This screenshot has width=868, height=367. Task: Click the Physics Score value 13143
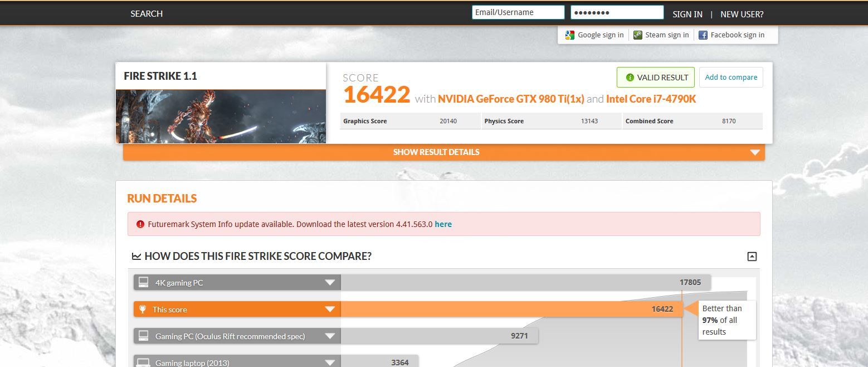[589, 121]
